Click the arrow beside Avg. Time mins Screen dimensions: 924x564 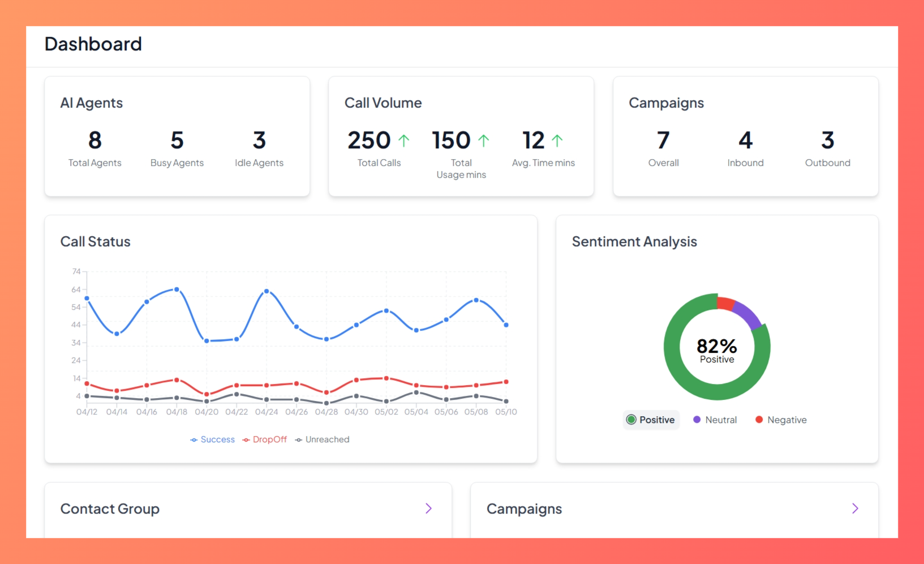pos(557,140)
